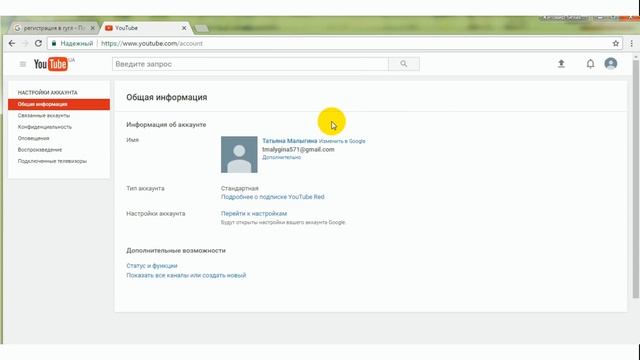Go to YouTube home via the logo
Viewport: 640px width, 360px height.
click(x=51, y=64)
